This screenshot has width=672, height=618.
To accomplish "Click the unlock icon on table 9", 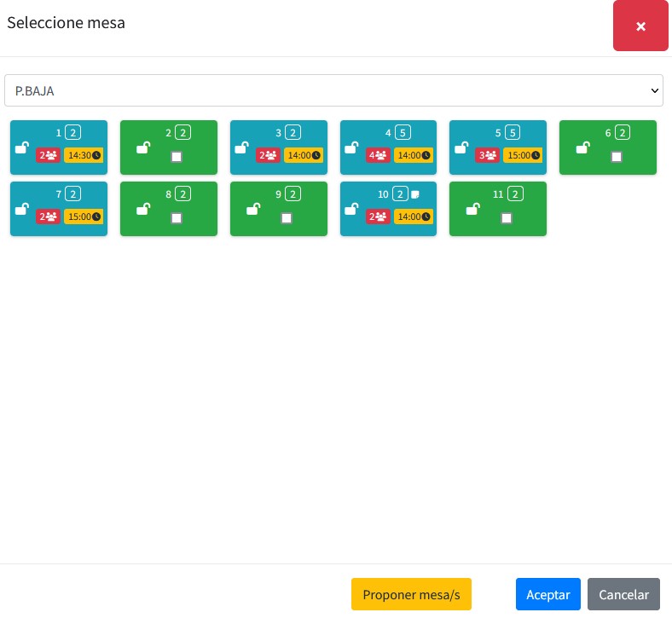I will [253, 209].
